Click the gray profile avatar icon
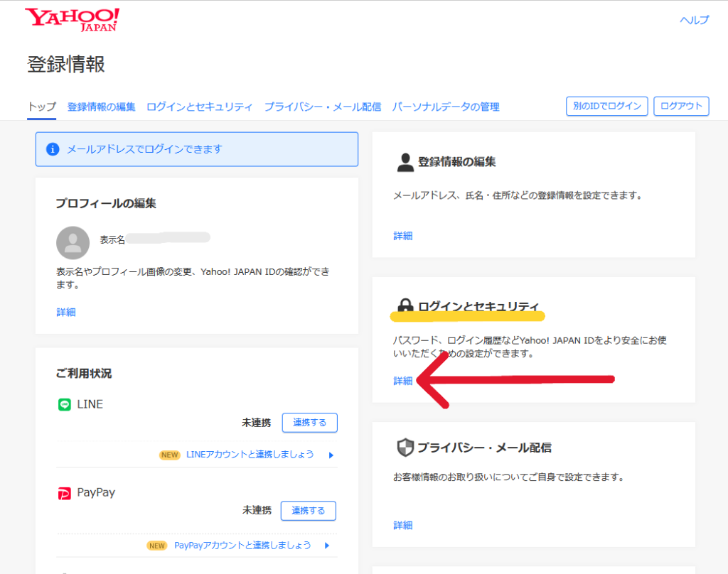 pyautogui.click(x=73, y=243)
